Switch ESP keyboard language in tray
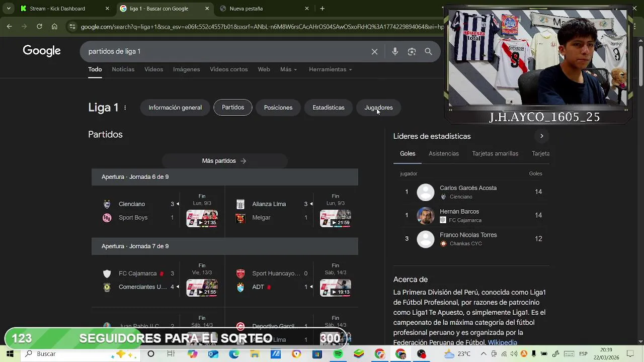The image size is (644, 362). (583, 354)
